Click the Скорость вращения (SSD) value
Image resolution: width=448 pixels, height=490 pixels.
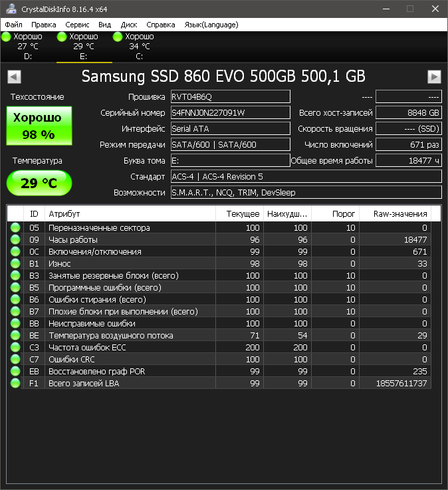pyautogui.click(x=409, y=128)
